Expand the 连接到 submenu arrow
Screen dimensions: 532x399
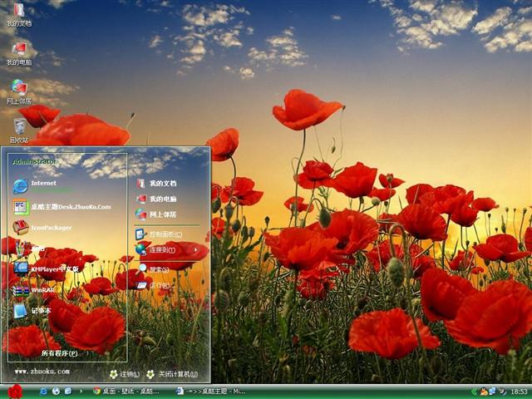196,249
